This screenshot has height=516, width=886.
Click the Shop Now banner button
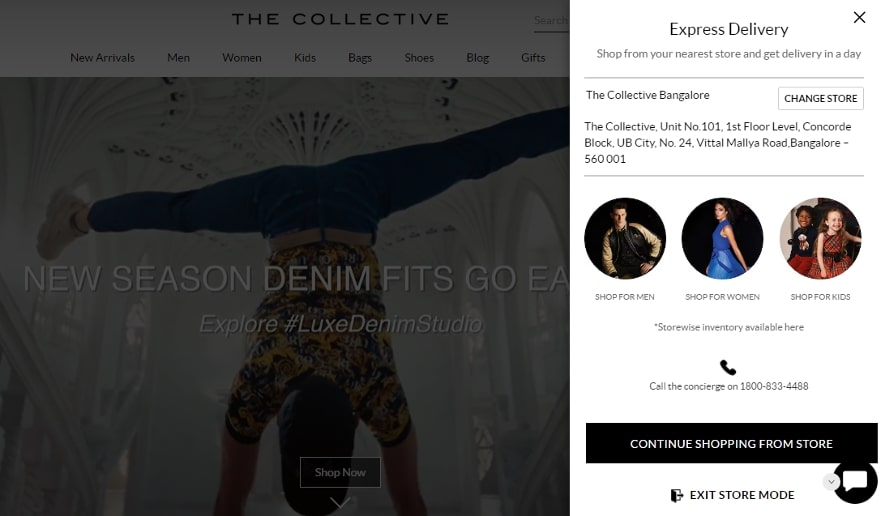(x=340, y=472)
